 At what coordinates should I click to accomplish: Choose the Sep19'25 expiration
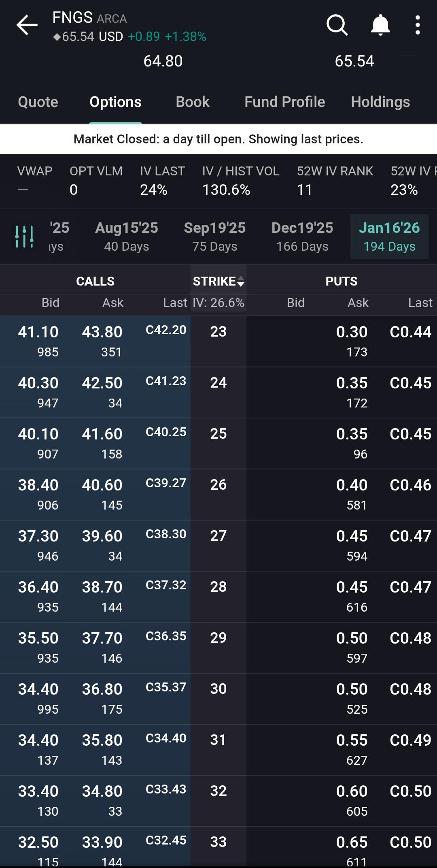(x=215, y=237)
